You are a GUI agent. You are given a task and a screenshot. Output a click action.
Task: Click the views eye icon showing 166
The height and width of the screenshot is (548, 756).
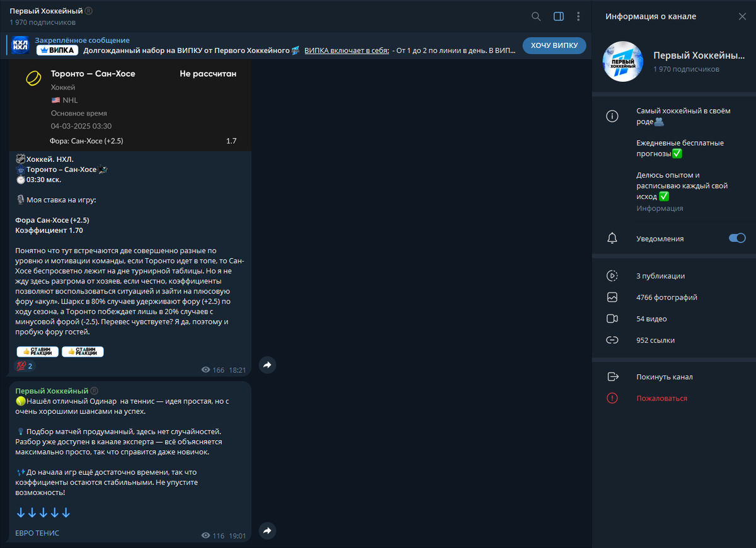(x=205, y=370)
